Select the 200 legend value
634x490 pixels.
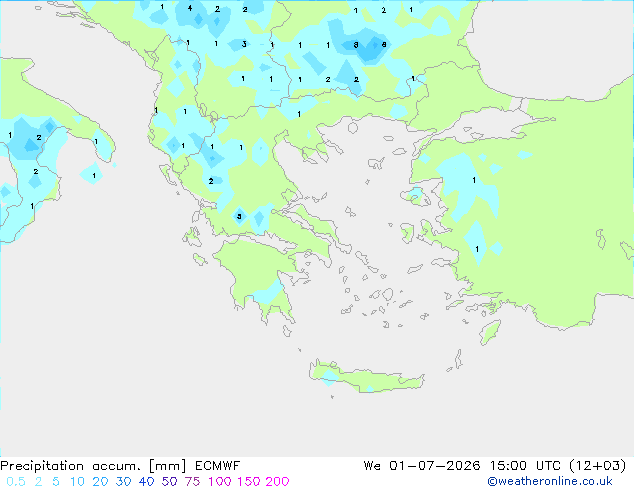(x=277, y=482)
